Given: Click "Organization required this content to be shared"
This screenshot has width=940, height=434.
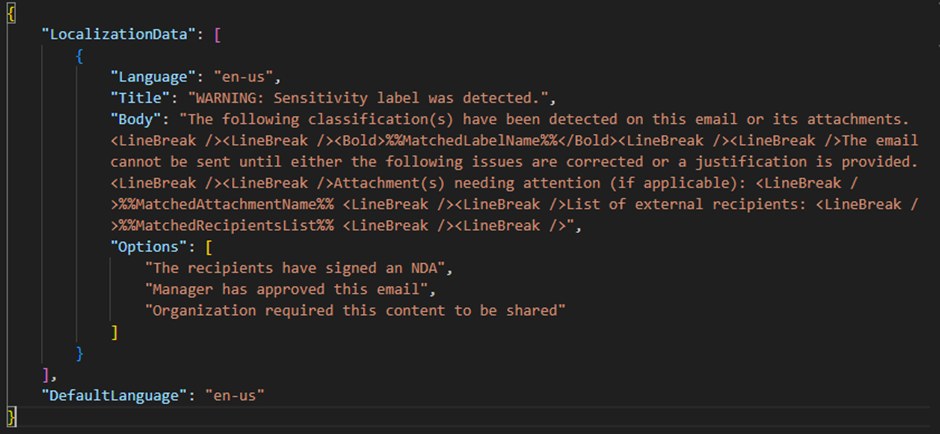Looking at the screenshot, I should click(355, 309).
